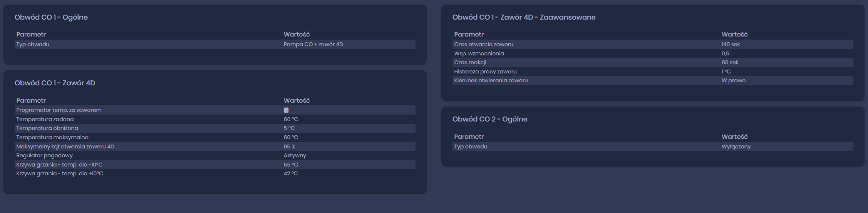Image resolution: width=868 pixels, height=213 pixels.
Task: Click the Wyłączony circuit type for CO 2
Action: click(x=736, y=146)
